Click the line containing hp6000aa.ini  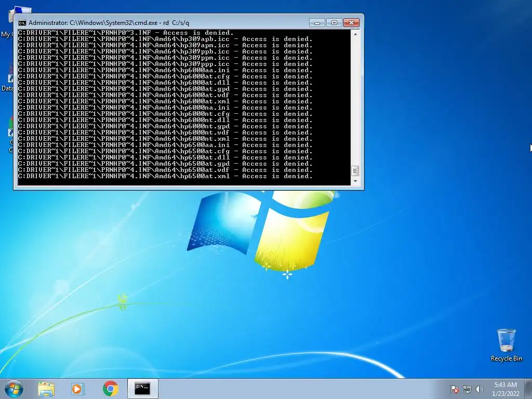point(165,70)
